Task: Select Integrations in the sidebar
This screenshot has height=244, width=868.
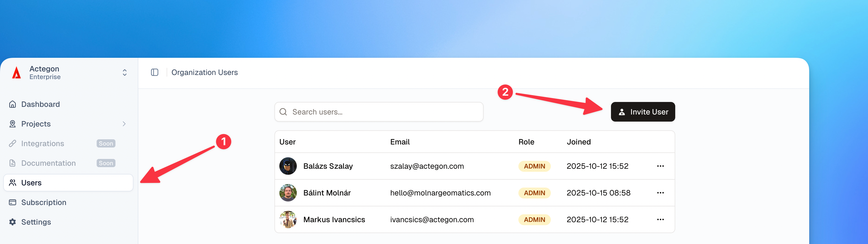Action: [x=68, y=143]
